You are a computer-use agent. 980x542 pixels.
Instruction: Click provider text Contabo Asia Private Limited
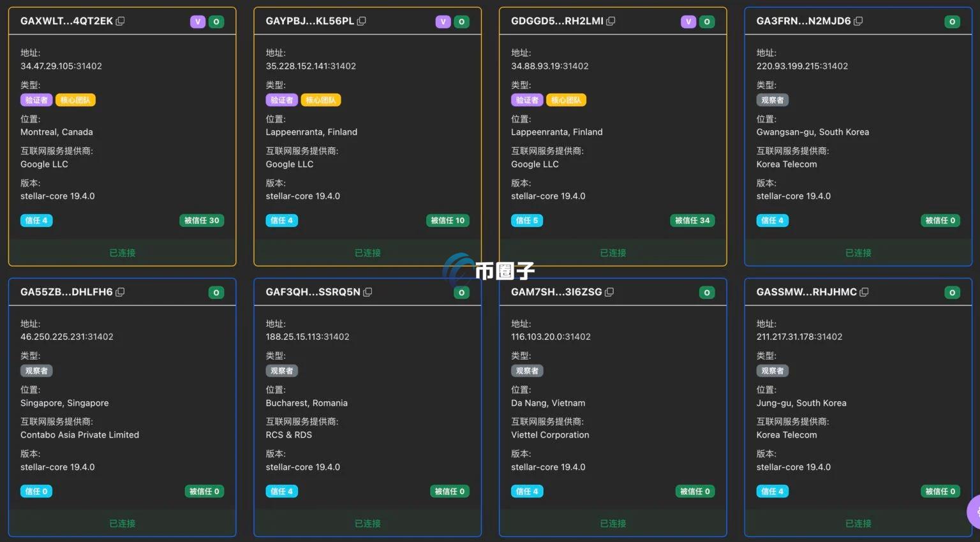pyautogui.click(x=80, y=435)
